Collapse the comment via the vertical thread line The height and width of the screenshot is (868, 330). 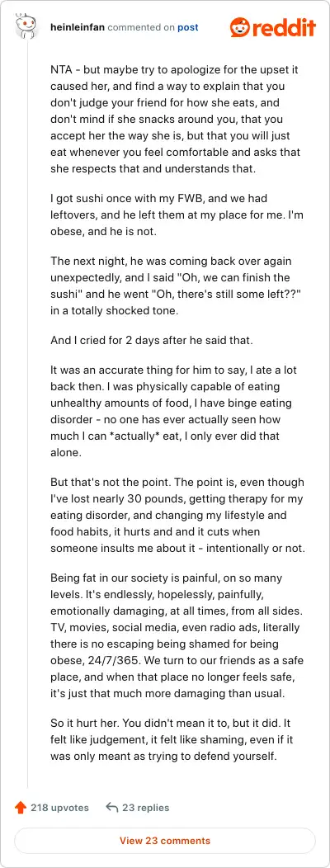click(x=27, y=414)
